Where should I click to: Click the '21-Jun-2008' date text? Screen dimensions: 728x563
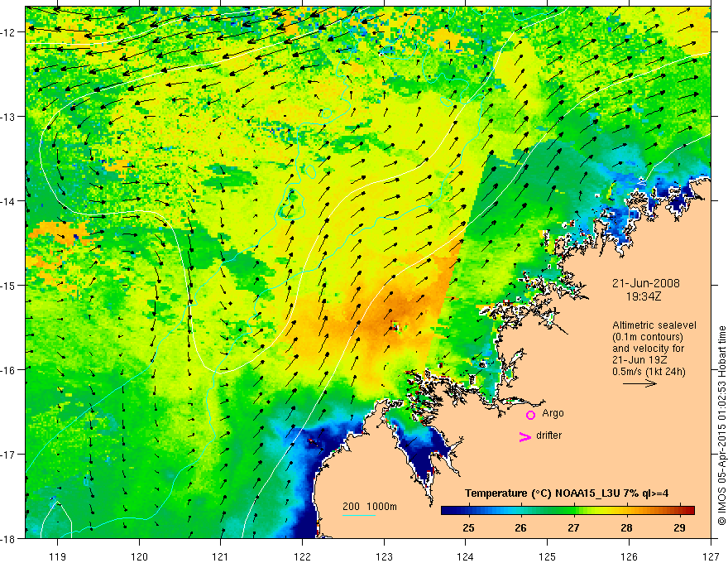point(646,283)
